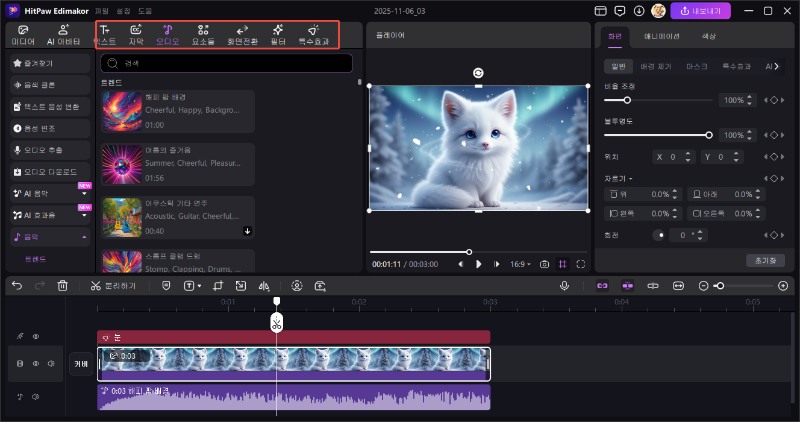Switch to the Animation properties tab

(661, 36)
